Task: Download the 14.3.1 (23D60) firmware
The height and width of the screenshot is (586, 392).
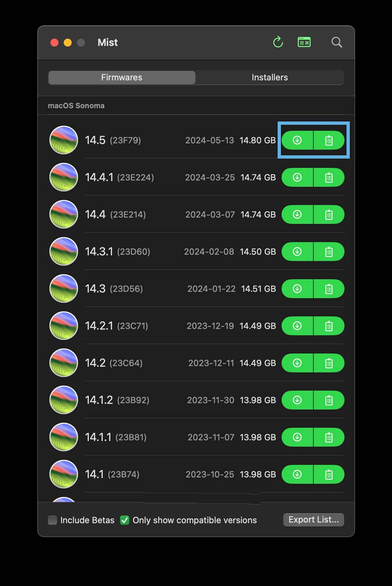Action: click(297, 252)
